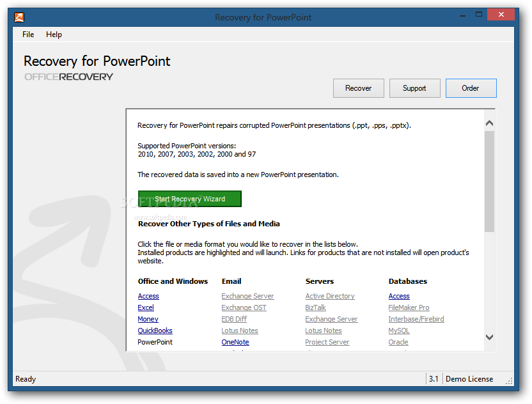Start the Recovery Wizard with the green button

click(190, 199)
